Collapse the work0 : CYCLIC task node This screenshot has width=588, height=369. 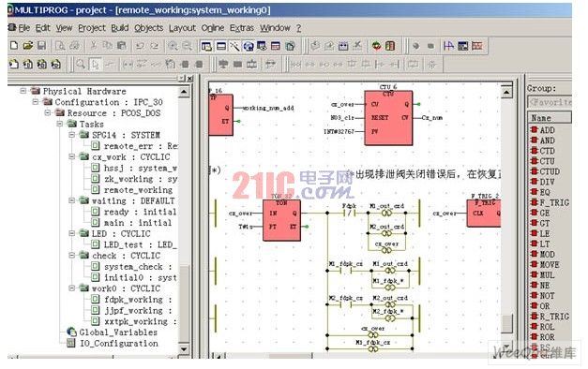coord(72,288)
